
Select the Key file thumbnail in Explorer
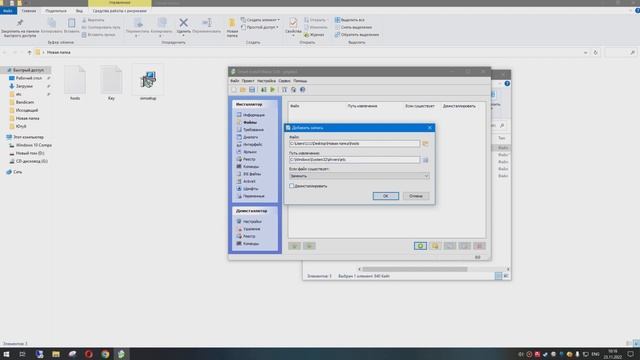tap(111, 82)
